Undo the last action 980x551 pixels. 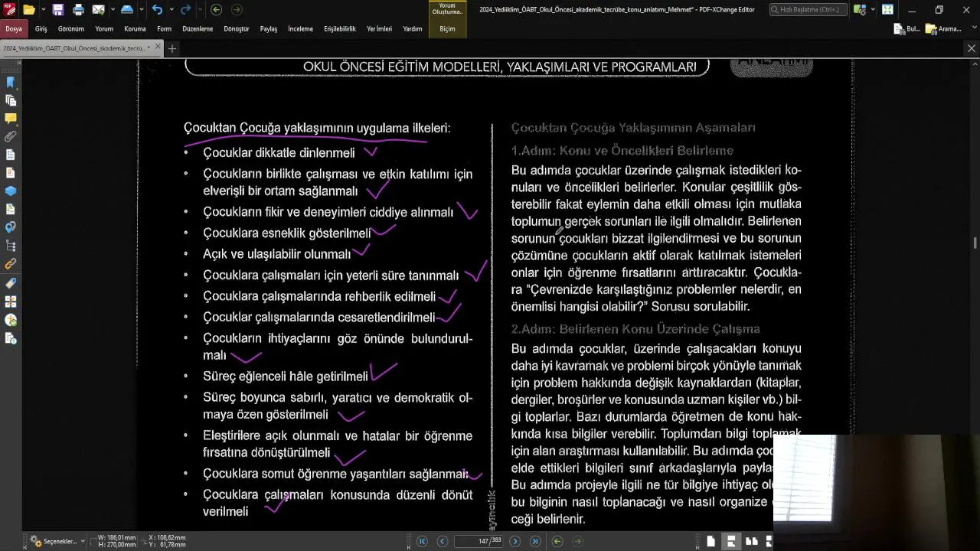[157, 10]
